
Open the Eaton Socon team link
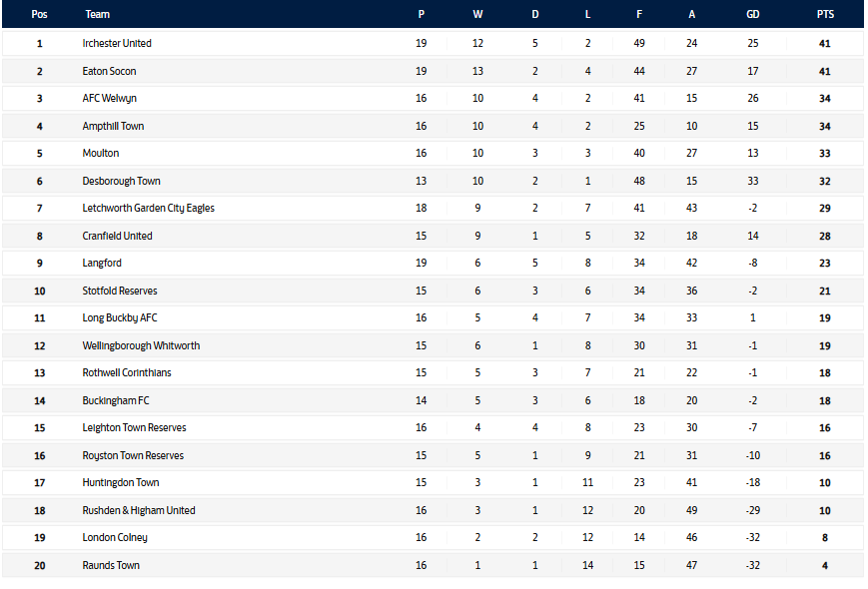(109, 72)
